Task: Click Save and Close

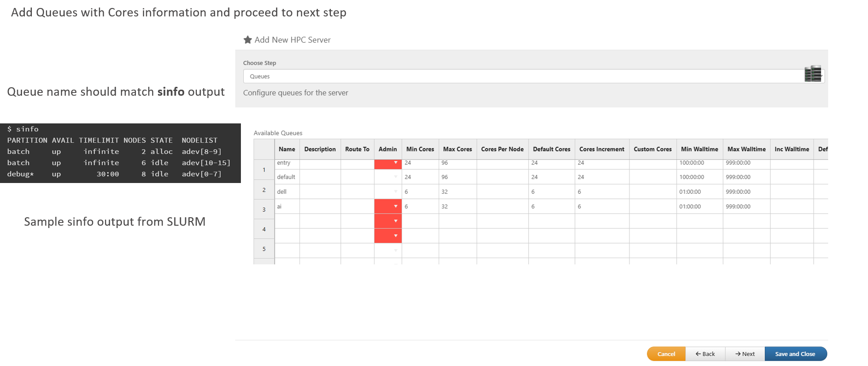Action: point(795,354)
